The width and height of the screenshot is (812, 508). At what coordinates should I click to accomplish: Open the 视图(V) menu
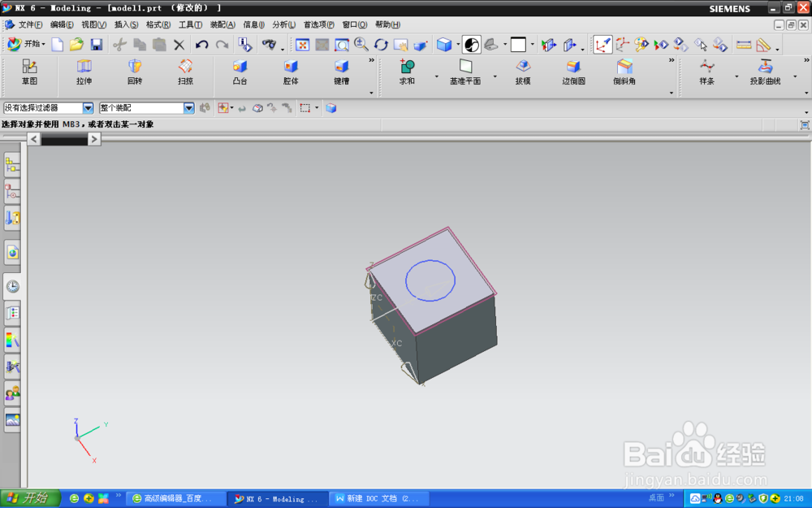(x=93, y=24)
